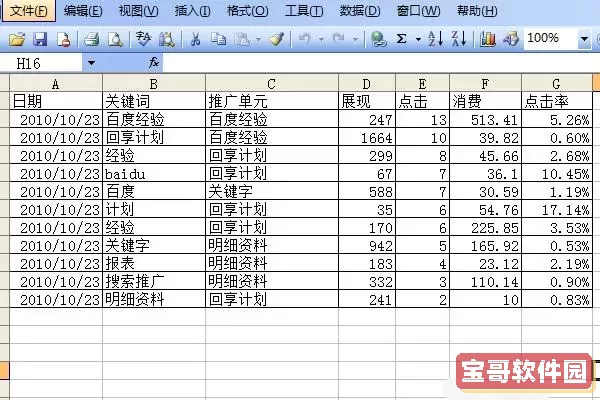The height and width of the screenshot is (400, 600).
Task: Open the 视图(V) menu
Action: point(139,11)
